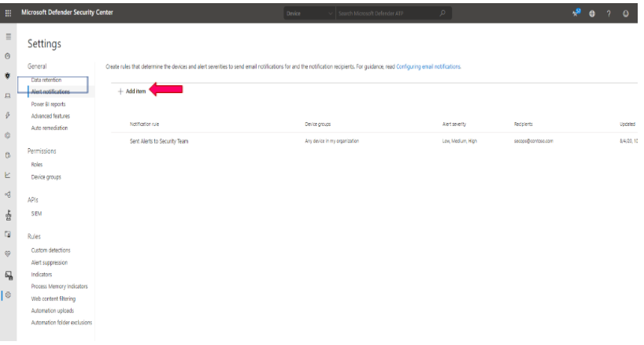Open Power BI reports settings
This screenshot has height=345, width=644.
49,104
